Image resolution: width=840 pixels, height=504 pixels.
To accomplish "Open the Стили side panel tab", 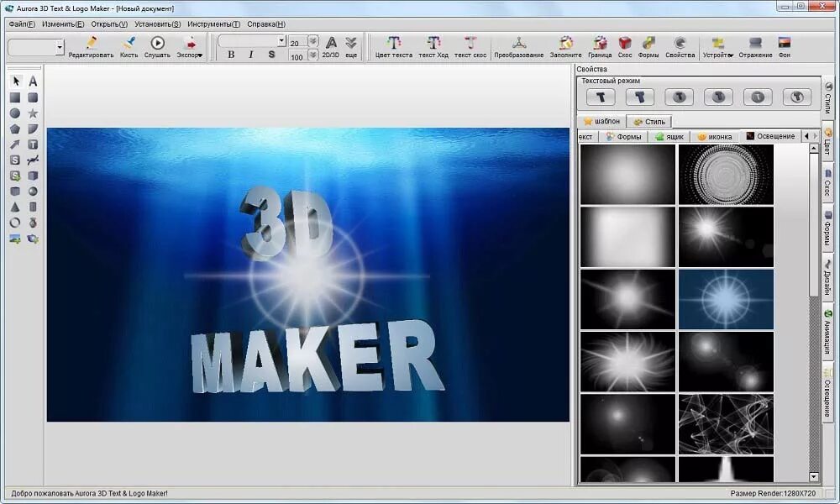I will pos(828,97).
